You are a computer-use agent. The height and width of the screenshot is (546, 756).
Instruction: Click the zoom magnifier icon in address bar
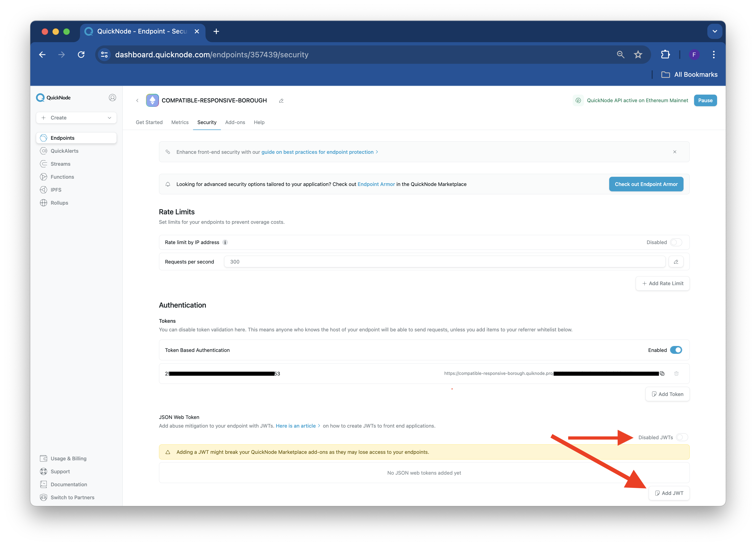tap(620, 55)
